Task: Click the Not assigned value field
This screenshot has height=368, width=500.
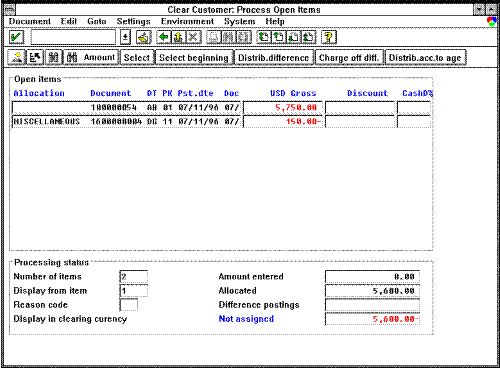Action: click(x=372, y=319)
